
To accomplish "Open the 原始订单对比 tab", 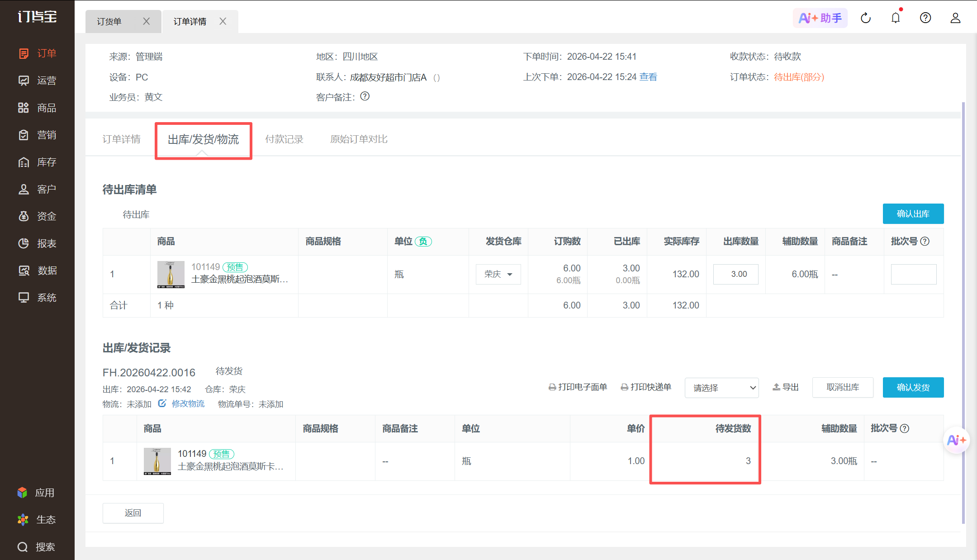I will (x=359, y=139).
